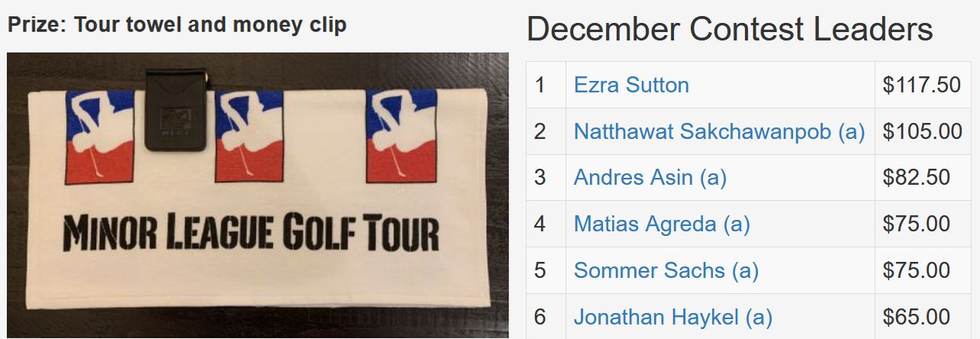Click the middle golfer logo on towel
The height and width of the screenshot is (339, 980).
[250, 136]
